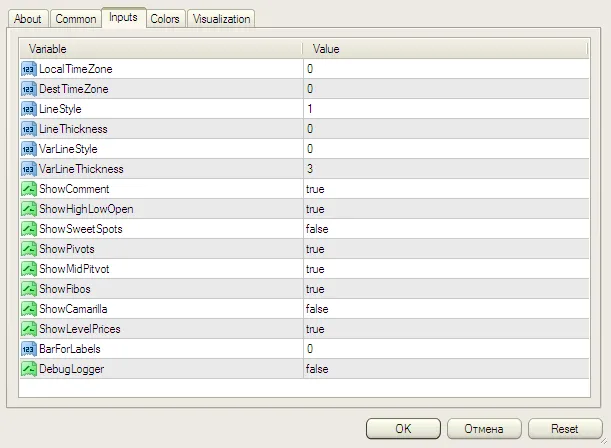Open the ShowMidPitvot value selector
Screen dimensions: 611x448
click(x=446, y=269)
